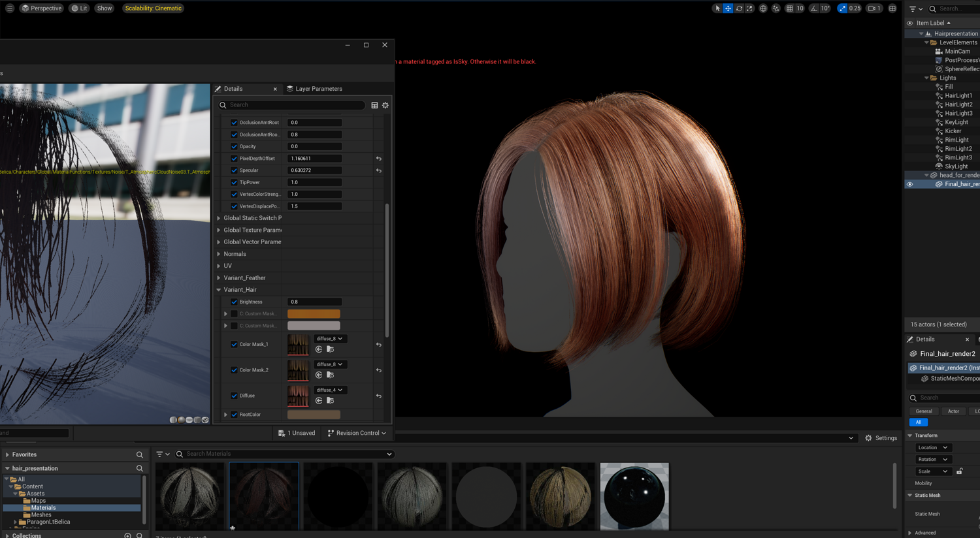The width and height of the screenshot is (980, 538).
Task: Toggle grid snapping icon next to 10
Action: 790,8
